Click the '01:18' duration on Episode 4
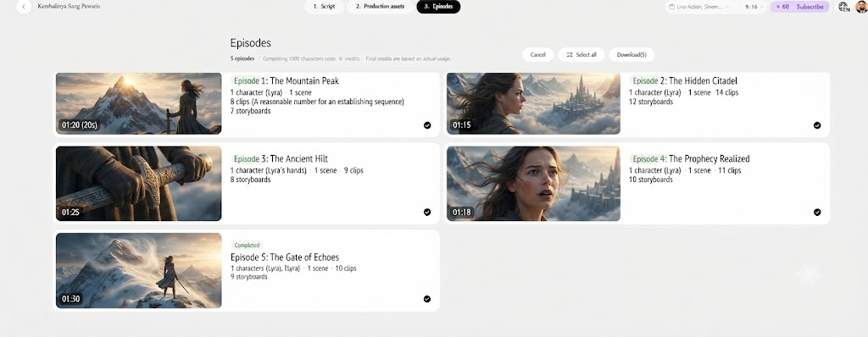The width and height of the screenshot is (868, 337). tap(462, 212)
